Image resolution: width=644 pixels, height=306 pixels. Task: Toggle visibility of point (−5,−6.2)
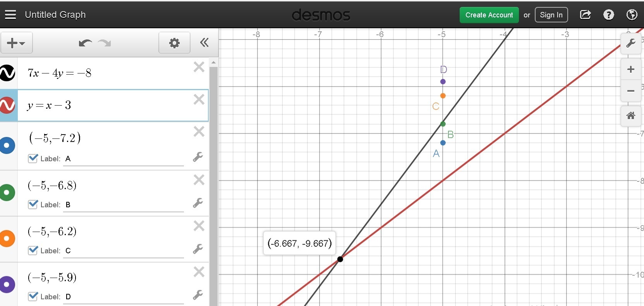[7, 238]
